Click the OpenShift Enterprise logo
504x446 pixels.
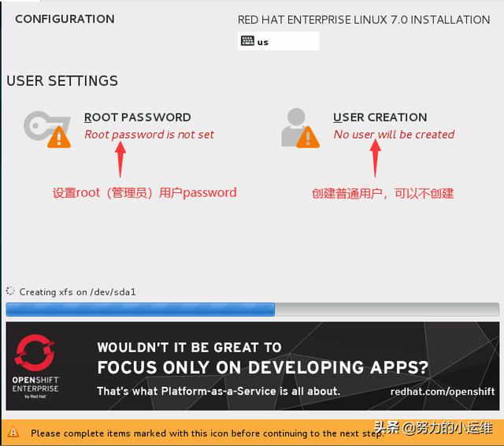pyautogui.click(x=35, y=366)
